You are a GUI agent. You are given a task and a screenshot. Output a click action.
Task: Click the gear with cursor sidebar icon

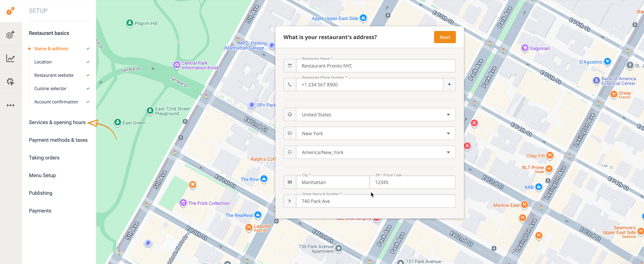tap(10, 82)
